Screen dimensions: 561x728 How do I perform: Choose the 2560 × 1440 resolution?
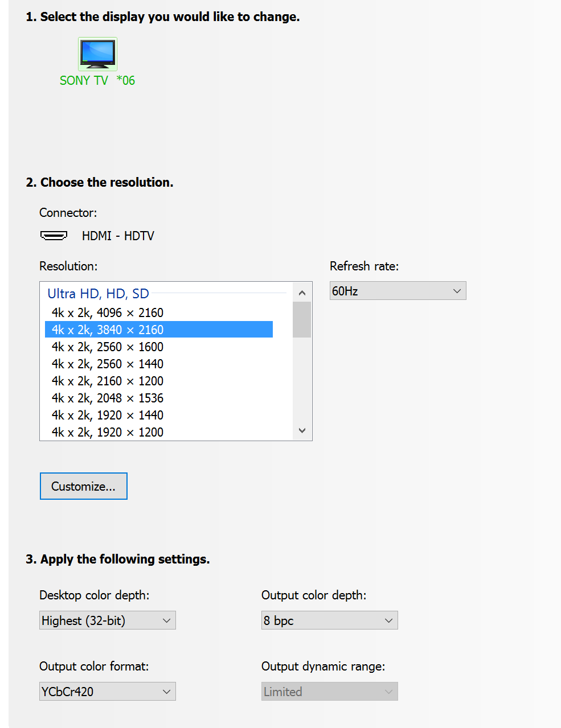[107, 364]
